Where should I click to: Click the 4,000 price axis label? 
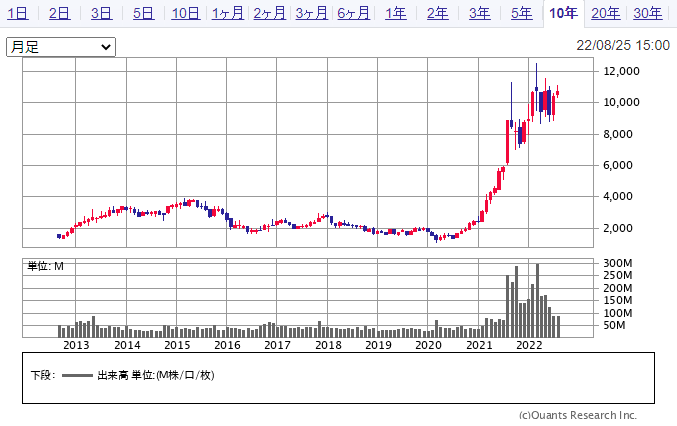(x=618, y=196)
